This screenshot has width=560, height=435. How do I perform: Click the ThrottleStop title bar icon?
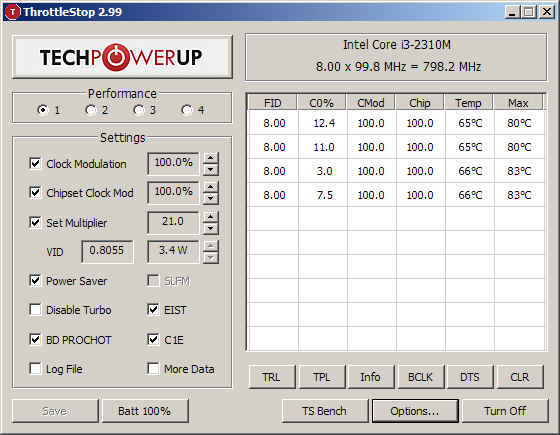[x=12, y=12]
